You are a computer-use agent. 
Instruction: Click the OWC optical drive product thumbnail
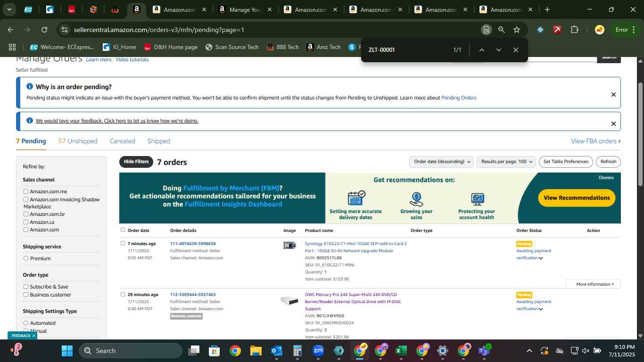tap(289, 300)
